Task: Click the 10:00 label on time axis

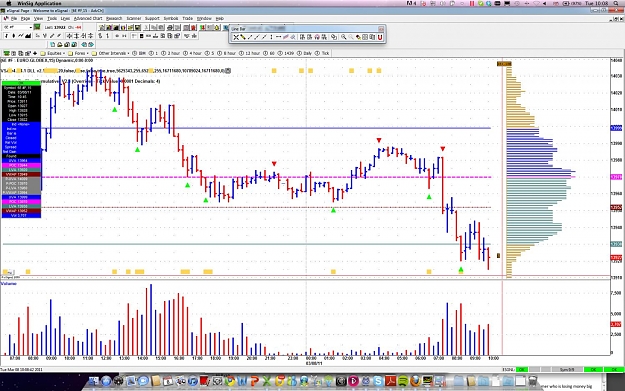Action: 493,358
